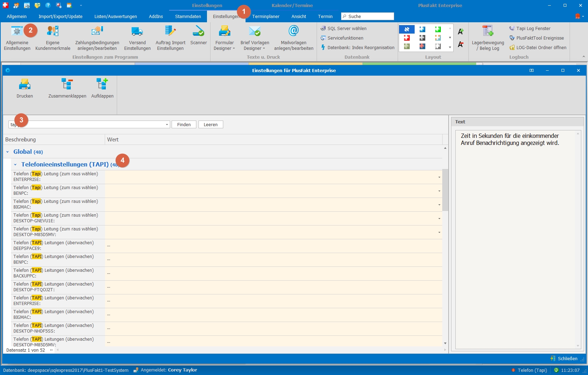Decrease the font size with A- icon
Image resolution: width=588 pixels, height=375 pixels.
click(460, 44)
